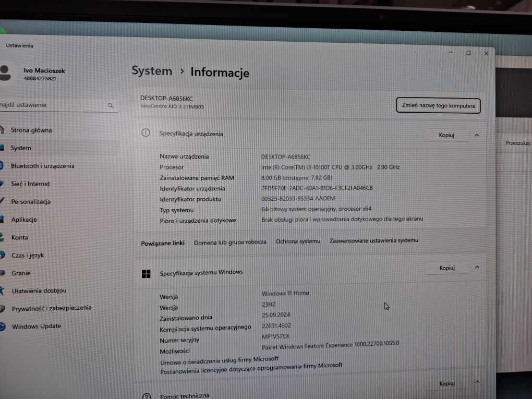
Task: Copy Windows specification with its Kopiuj button
Action: coord(447,268)
